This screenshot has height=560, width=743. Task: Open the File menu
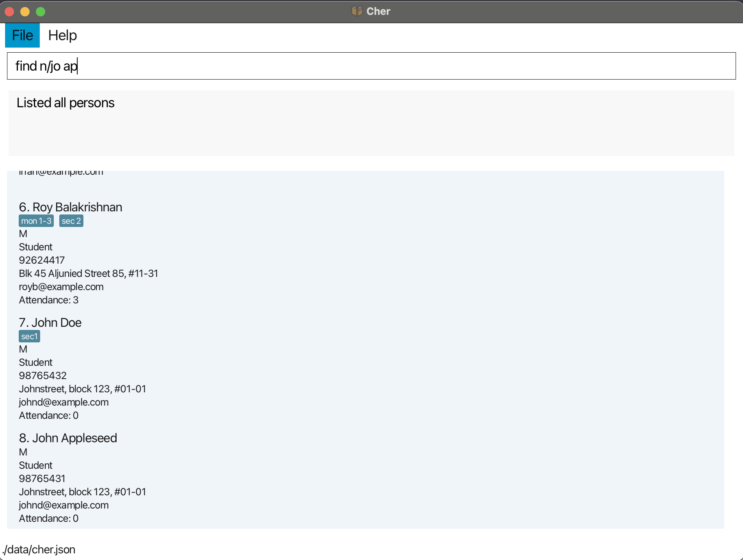tap(22, 35)
